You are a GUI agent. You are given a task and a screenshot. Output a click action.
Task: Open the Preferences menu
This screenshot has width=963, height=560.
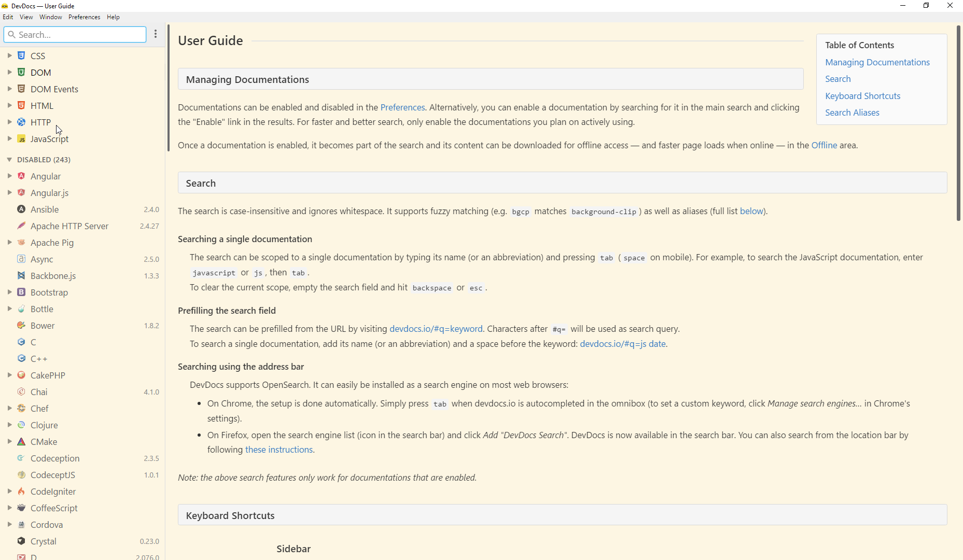(x=84, y=17)
